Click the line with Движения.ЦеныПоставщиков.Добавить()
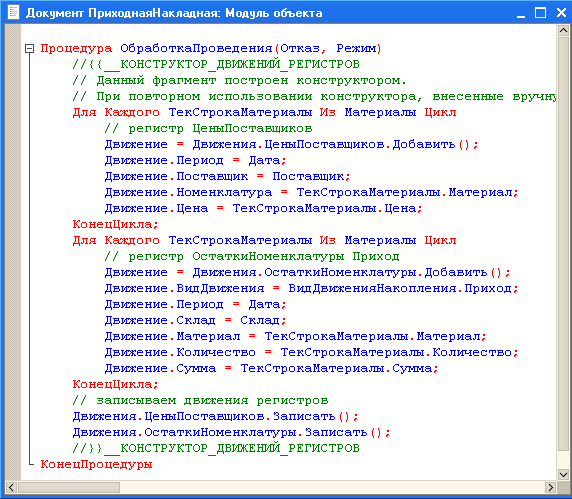Viewport: 572px width, 499px height. [x=291, y=144]
